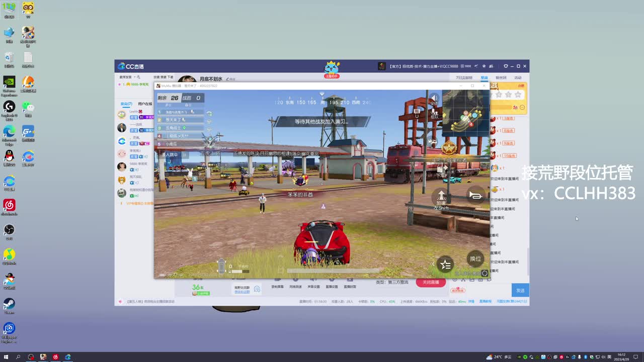Open the minimap in the game window
Screen dimensions: 644x362
465,114
